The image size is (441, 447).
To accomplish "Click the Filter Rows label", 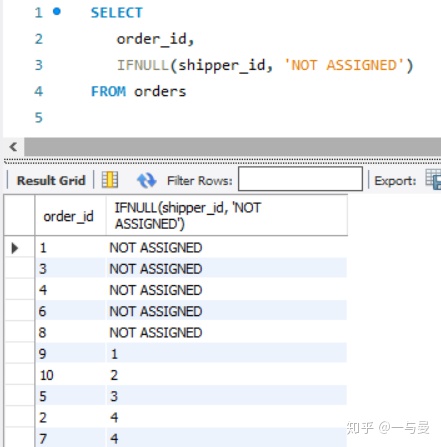I will tap(200, 181).
